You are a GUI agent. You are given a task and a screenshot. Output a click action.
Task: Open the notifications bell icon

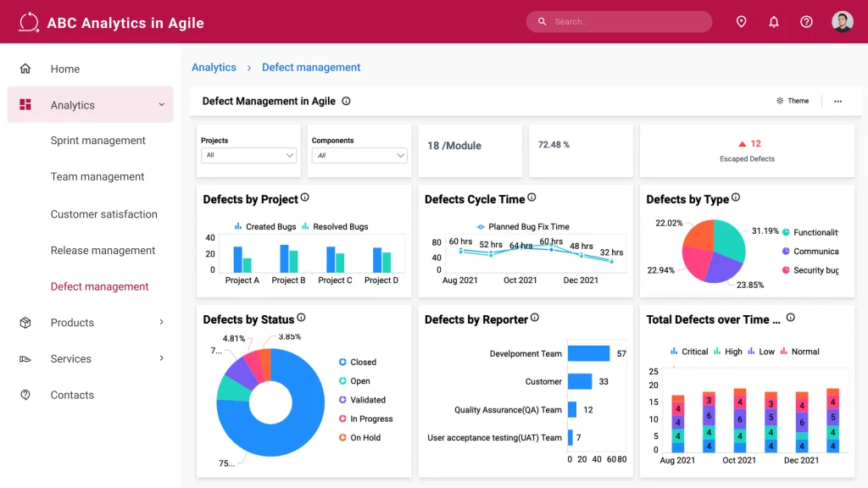(773, 21)
